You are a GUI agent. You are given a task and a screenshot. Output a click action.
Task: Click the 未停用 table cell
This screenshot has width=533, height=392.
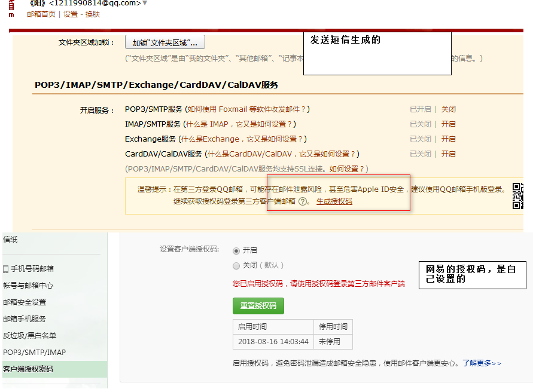[x=333, y=342]
